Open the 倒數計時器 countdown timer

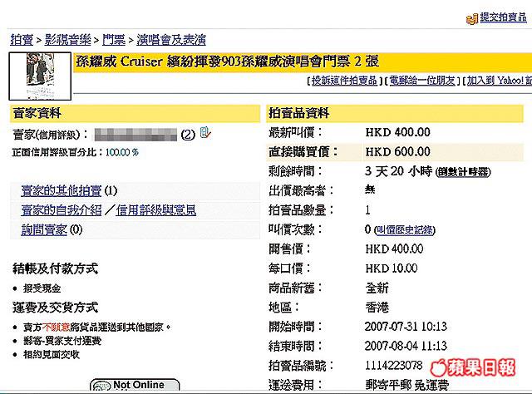point(463,172)
